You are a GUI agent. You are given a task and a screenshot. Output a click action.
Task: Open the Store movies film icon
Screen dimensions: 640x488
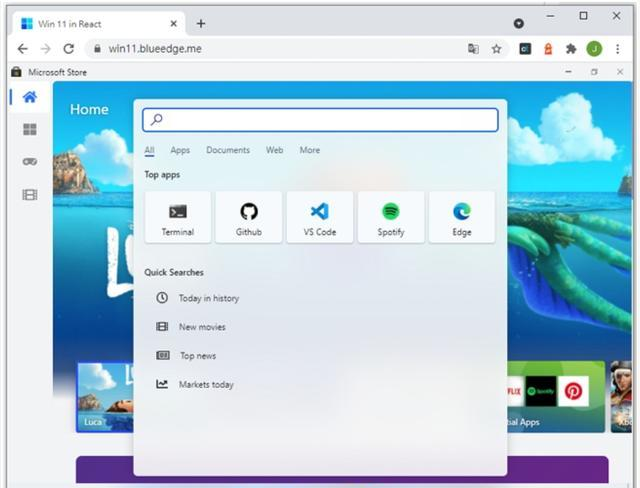(29, 195)
